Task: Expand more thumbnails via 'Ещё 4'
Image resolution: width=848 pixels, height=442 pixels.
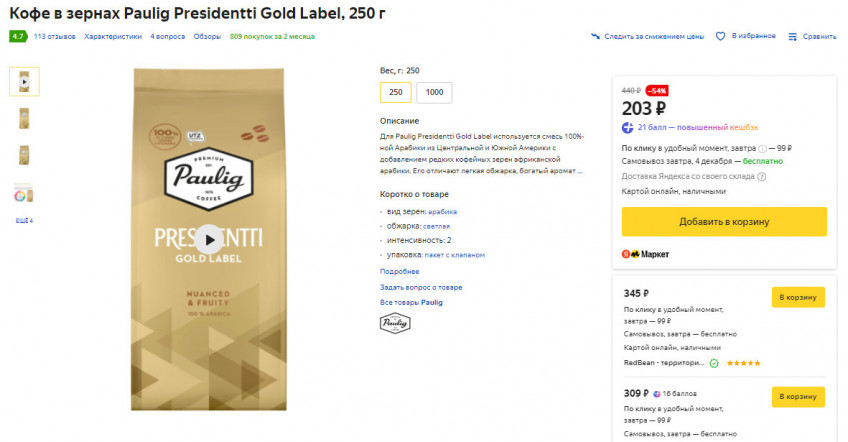Action: tap(24, 220)
